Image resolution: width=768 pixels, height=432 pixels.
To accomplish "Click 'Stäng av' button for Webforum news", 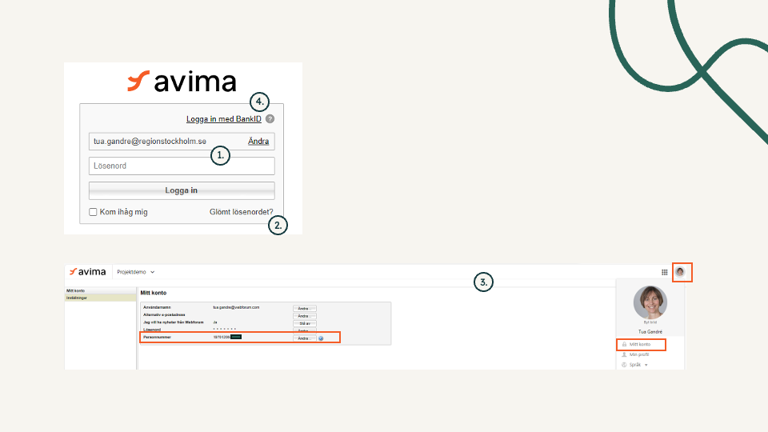I will click(304, 323).
